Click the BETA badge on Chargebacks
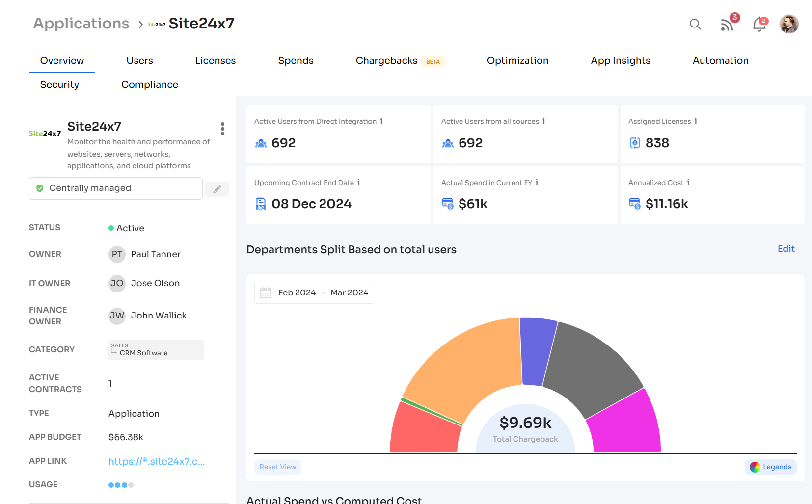The width and height of the screenshot is (812, 504). 433,62
